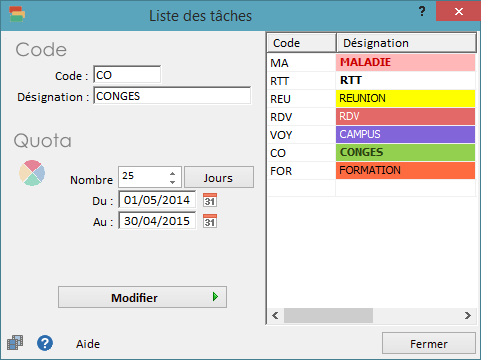Select the MA code cell
481x360 pixels.
click(301, 63)
